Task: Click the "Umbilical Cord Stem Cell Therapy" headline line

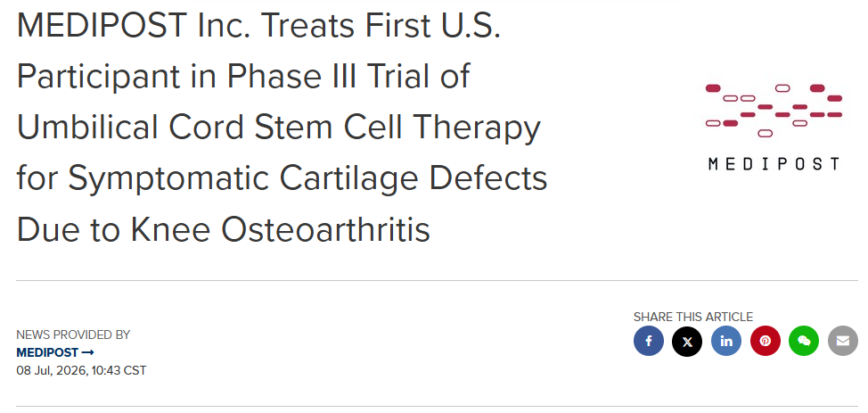Action: pos(278,128)
